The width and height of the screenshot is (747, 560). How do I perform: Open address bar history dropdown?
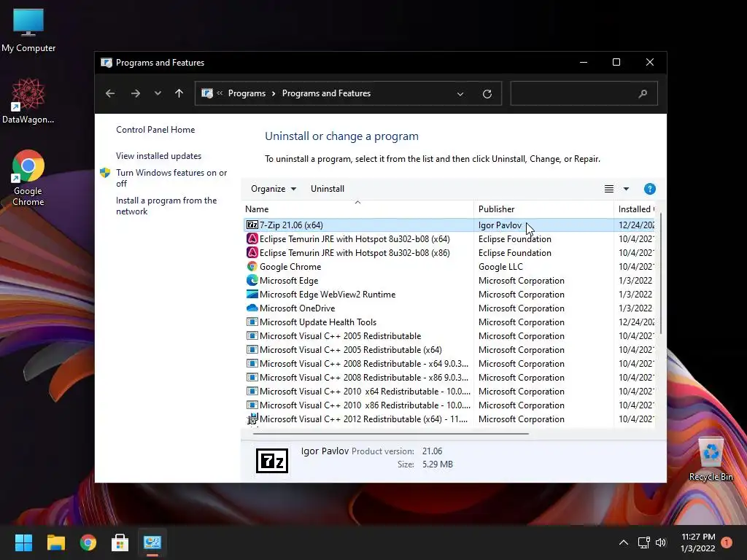tap(460, 94)
